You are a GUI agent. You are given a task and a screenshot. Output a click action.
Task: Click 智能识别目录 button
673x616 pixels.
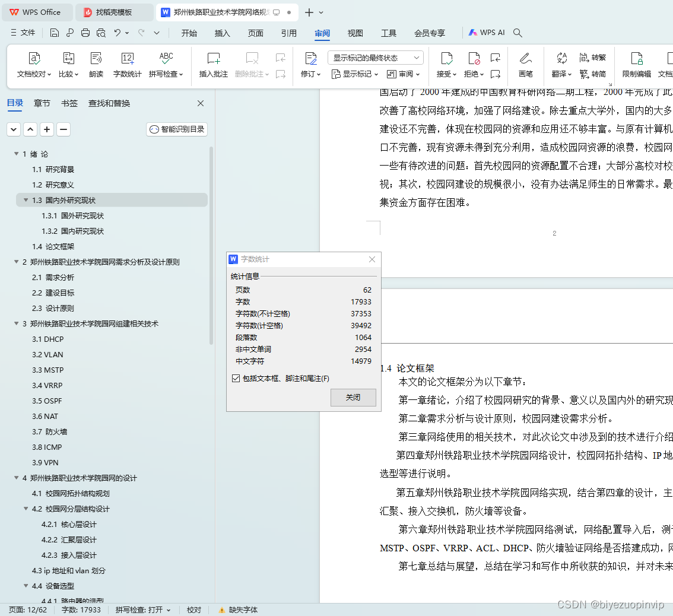[177, 129]
